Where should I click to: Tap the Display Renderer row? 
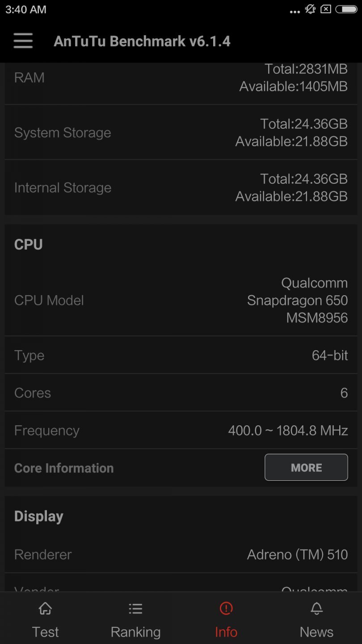181,554
